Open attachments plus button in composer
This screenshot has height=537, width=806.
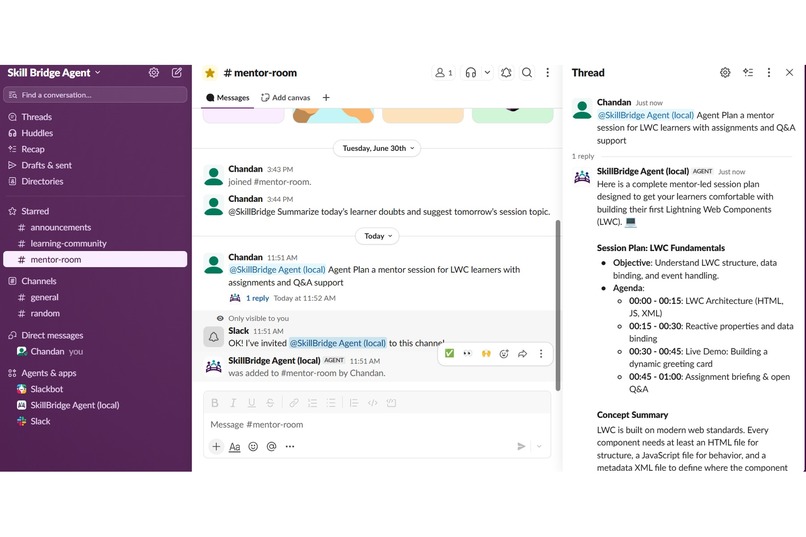coord(216,447)
